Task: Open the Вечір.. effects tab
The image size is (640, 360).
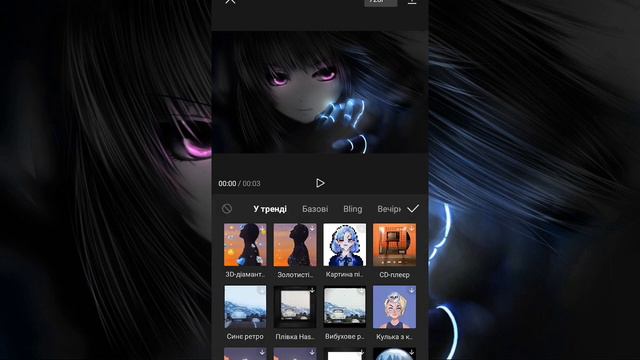Action: [x=389, y=209]
